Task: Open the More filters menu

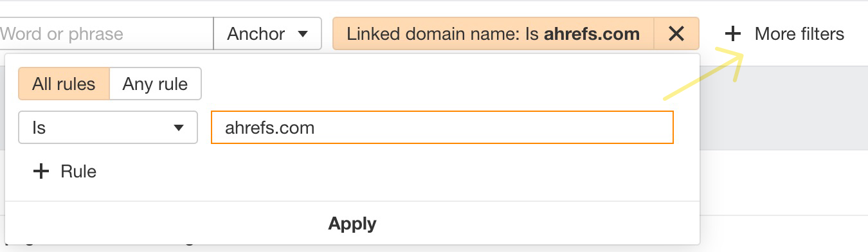Action: coord(785,33)
